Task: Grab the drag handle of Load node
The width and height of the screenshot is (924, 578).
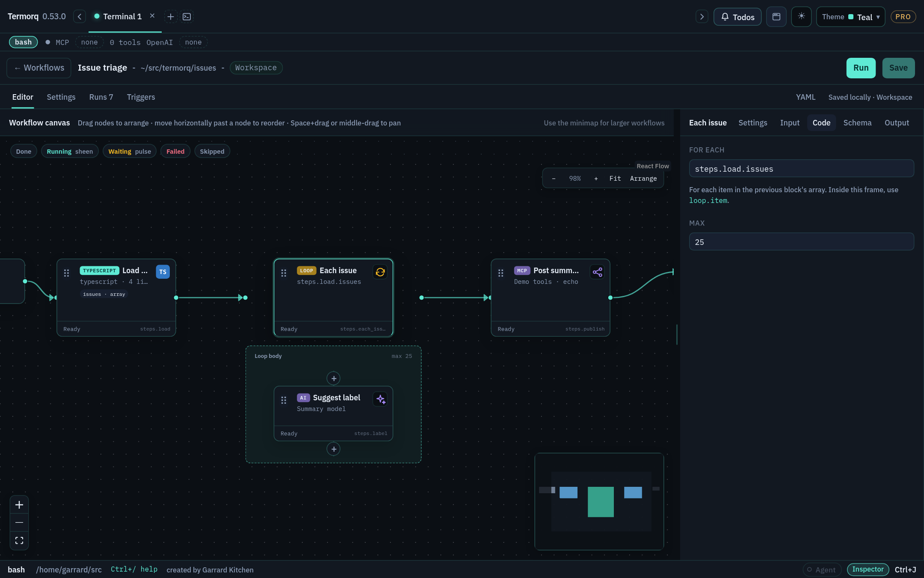Action: 66,273
